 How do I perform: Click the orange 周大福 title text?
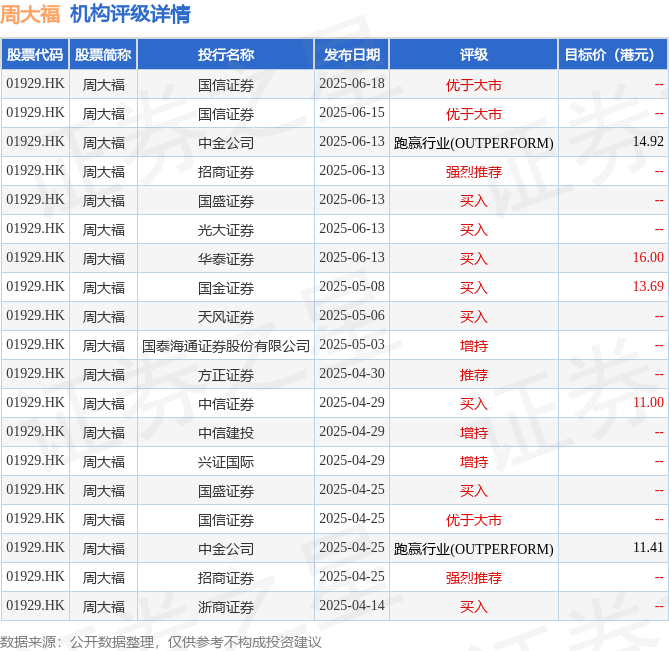point(30,14)
